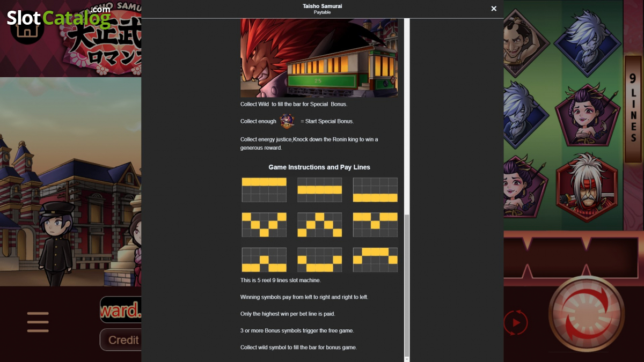Close the Taisho Samurai paytable

tap(494, 9)
